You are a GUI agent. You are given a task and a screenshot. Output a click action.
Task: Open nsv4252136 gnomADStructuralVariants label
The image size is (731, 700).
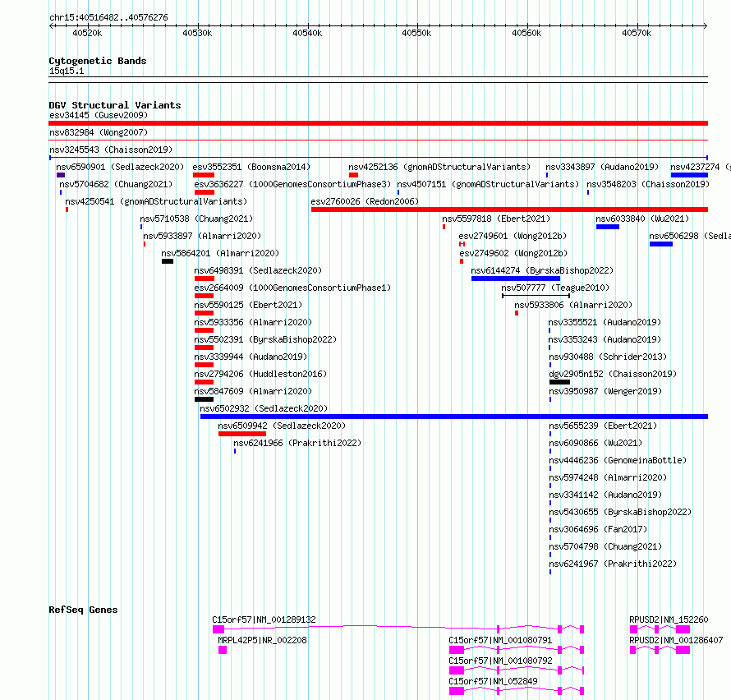point(439,167)
